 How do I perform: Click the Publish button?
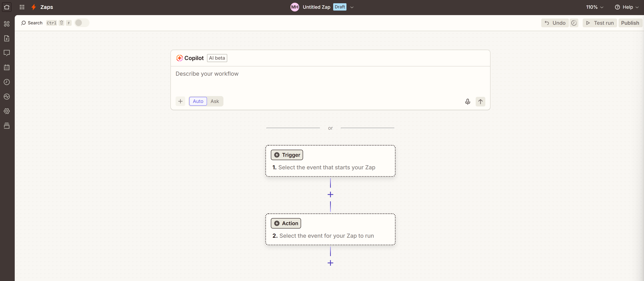[x=630, y=23]
